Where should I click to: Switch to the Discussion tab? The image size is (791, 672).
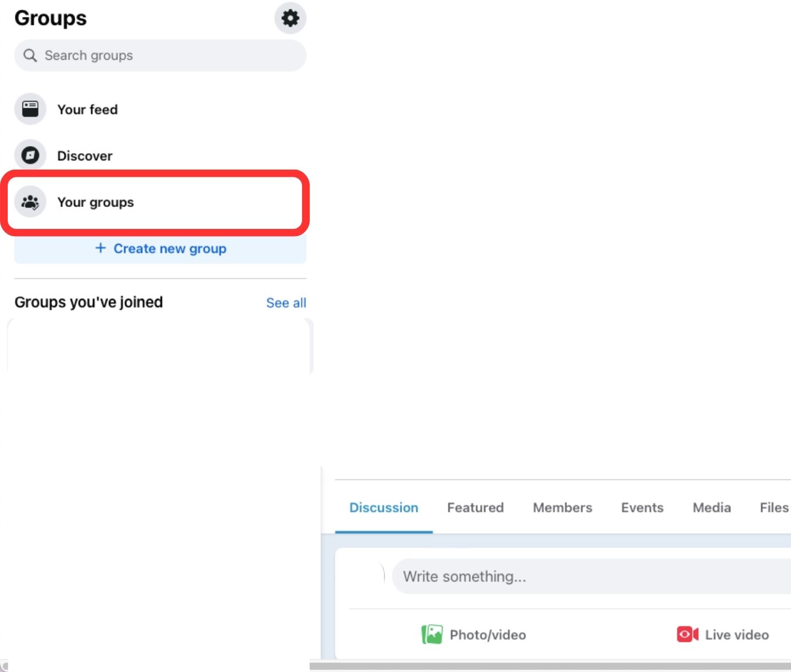(x=383, y=508)
